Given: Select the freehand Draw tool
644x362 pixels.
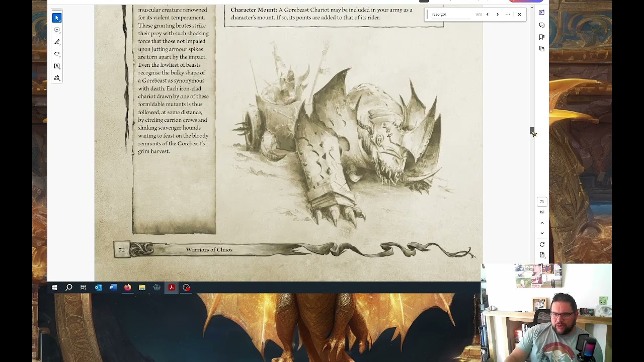Looking at the screenshot, I should 57,54.
